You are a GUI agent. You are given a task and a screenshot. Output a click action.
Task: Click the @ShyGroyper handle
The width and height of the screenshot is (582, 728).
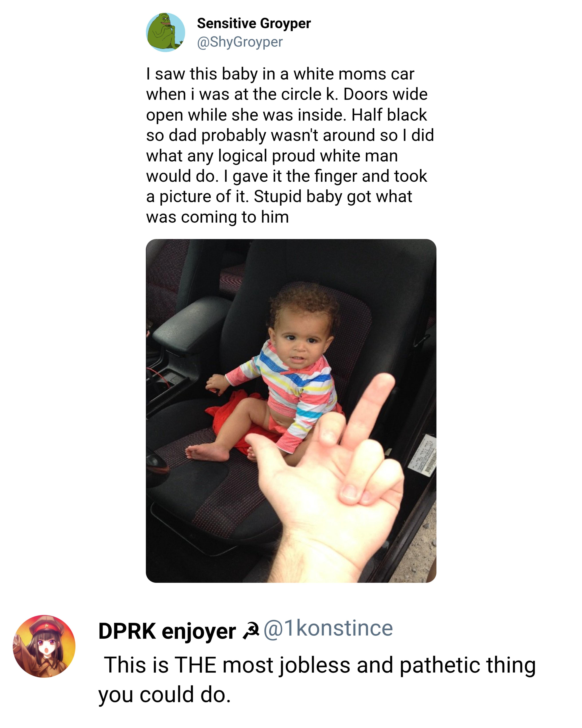(240, 42)
